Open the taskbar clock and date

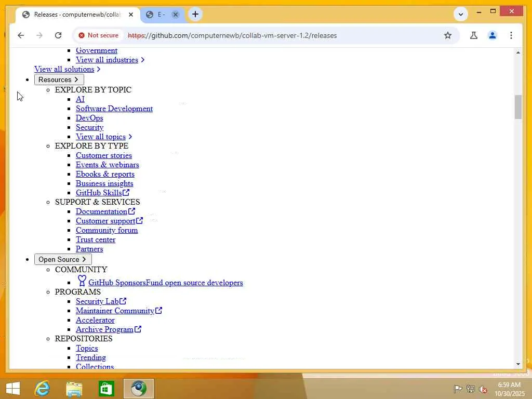click(509, 389)
